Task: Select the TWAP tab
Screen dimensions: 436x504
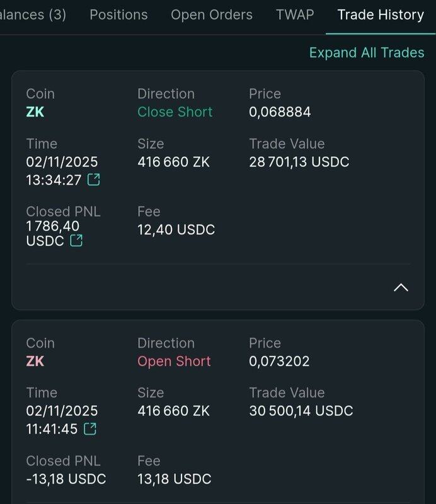Action: [x=295, y=14]
